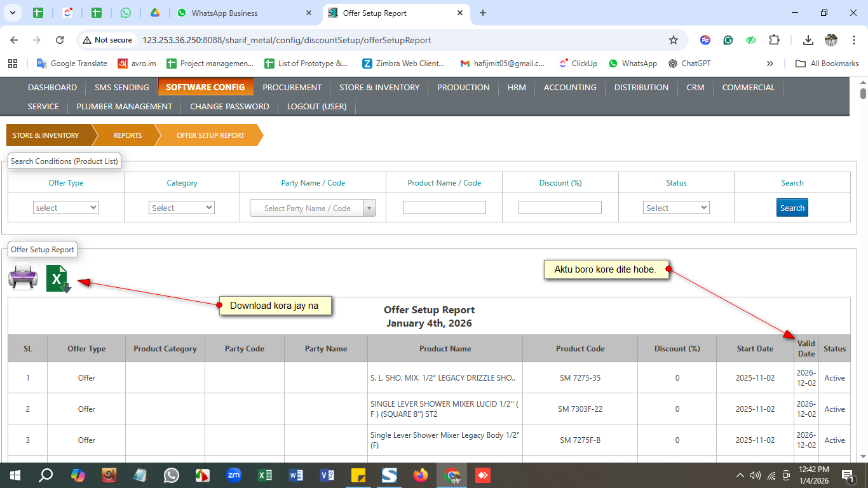Download report with the Excel export icon
The height and width of the screenshot is (488, 868).
coord(58,279)
